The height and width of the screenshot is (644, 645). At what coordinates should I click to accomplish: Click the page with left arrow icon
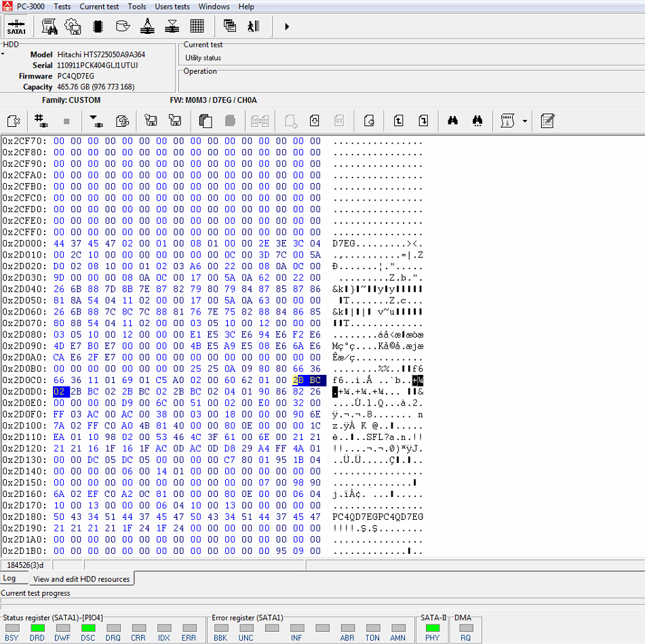pyautogui.click(x=369, y=121)
